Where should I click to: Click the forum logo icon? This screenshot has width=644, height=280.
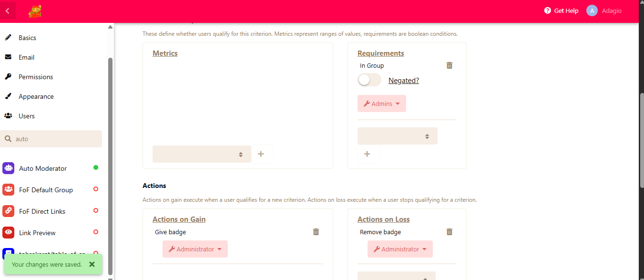pyautogui.click(x=35, y=11)
